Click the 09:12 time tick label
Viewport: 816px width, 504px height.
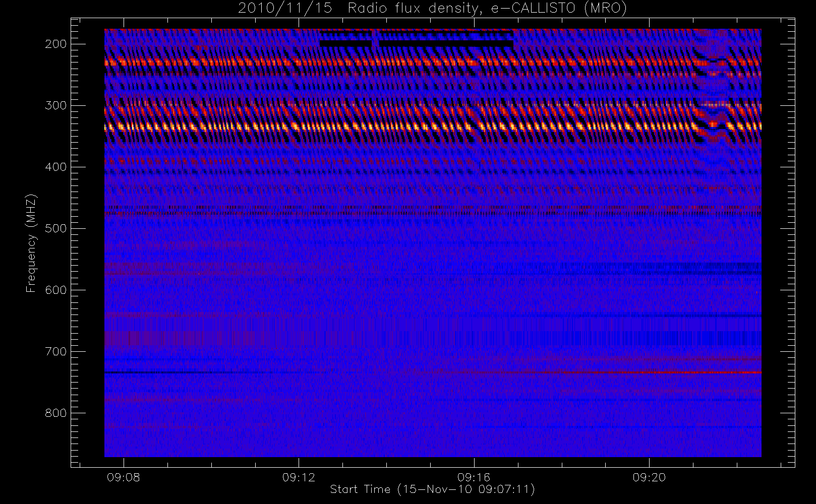click(x=299, y=477)
